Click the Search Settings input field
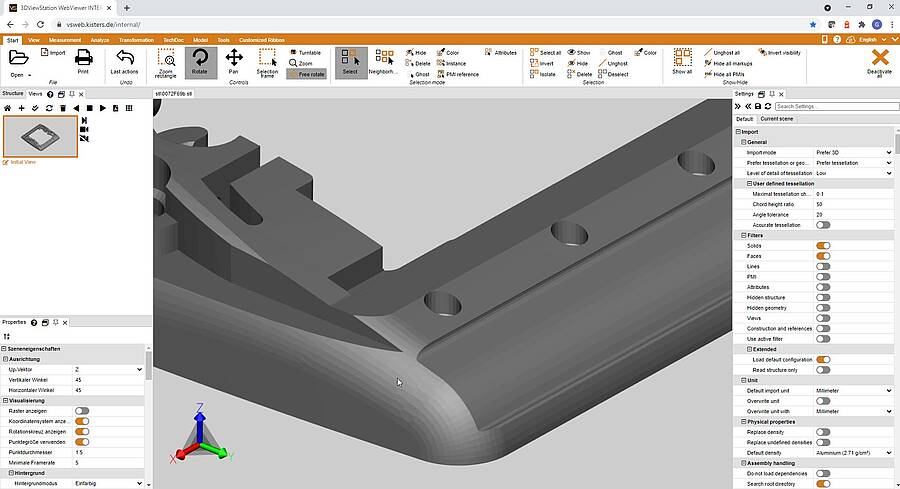This screenshot has height=489, width=900. (x=837, y=106)
